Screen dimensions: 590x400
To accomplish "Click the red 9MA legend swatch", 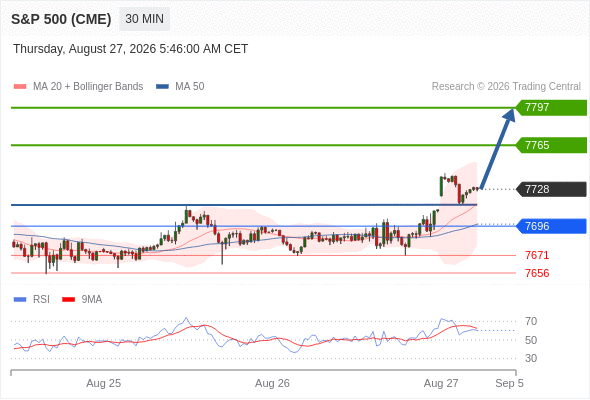I will click(68, 300).
